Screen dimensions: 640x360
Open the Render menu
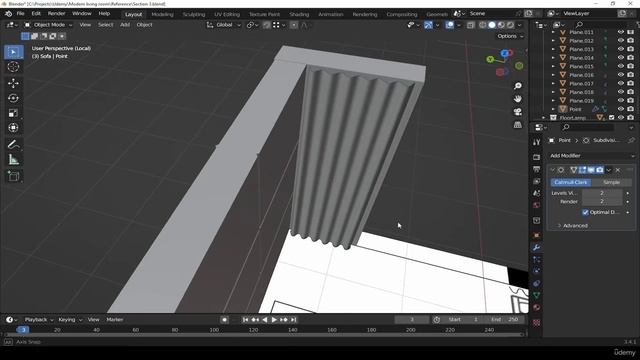point(56,13)
